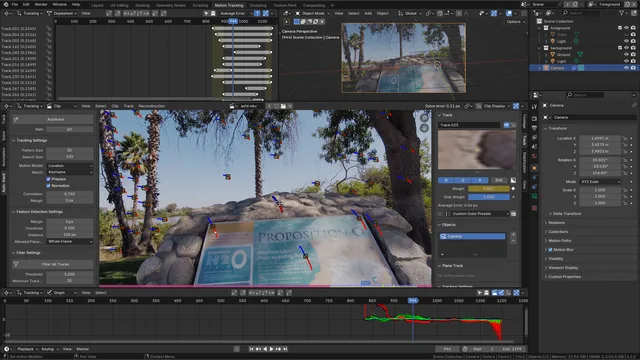Disable render camera icon for background collection
The width and height of the screenshot is (640, 360).
click(633, 48)
